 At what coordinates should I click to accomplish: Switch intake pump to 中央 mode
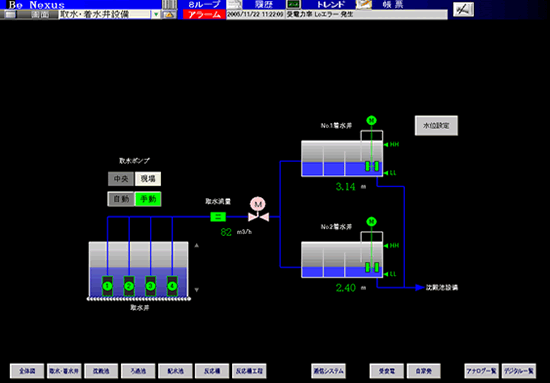tap(121, 179)
